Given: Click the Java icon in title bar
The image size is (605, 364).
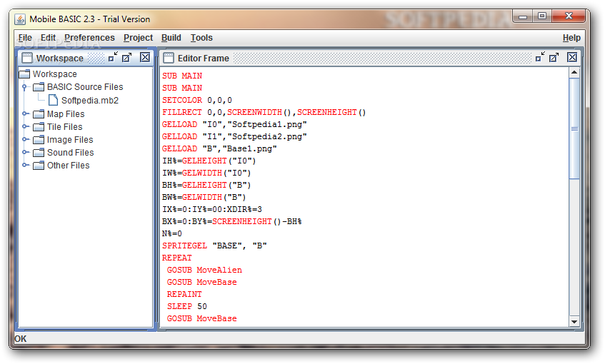Looking at the screenshot, I should coord(20,19).
